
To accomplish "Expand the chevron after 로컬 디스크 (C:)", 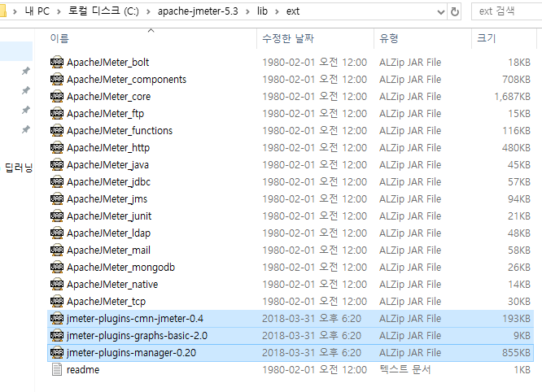I will coord(148,11).
